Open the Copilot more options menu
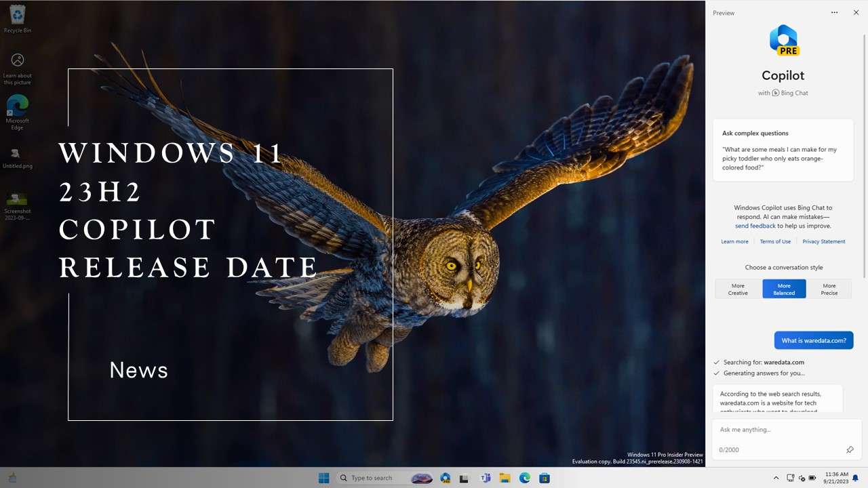 tap(834, 12)
